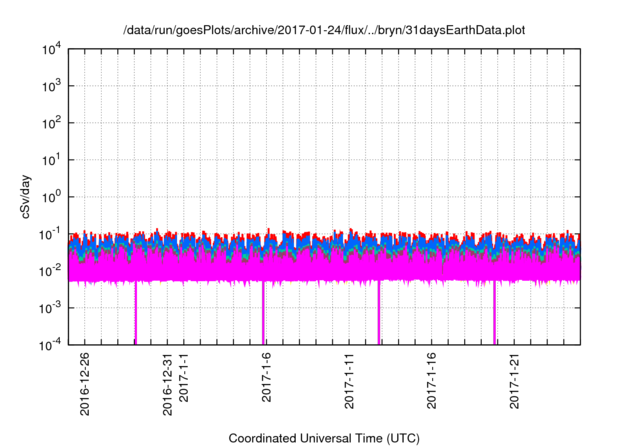Click the 2017-1-1 date label
Image resolution: width=640 pixels, height=448 pixels.
coord(184,377)
